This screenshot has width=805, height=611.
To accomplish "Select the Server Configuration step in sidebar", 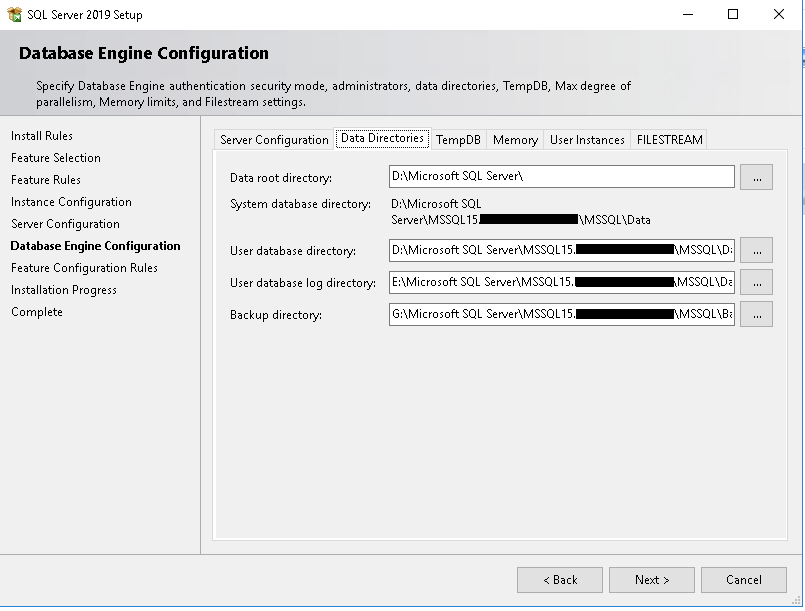I will (x=65, y=224).
